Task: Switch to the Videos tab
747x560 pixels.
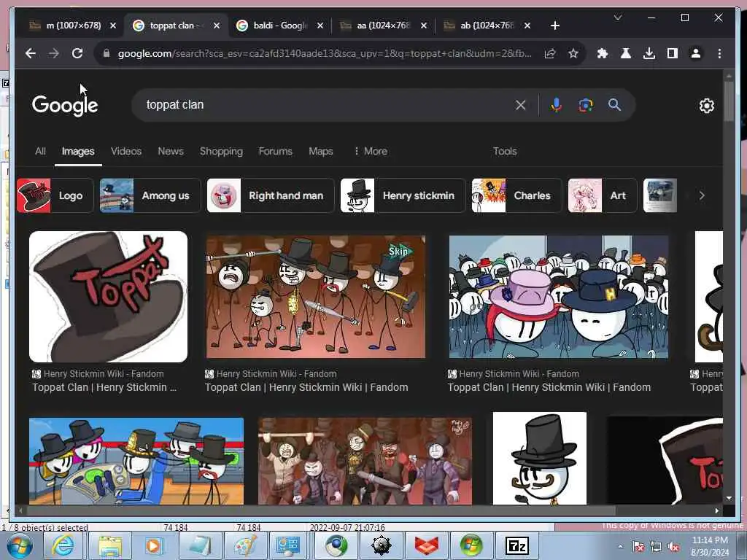Action: [x=126, y=151]
